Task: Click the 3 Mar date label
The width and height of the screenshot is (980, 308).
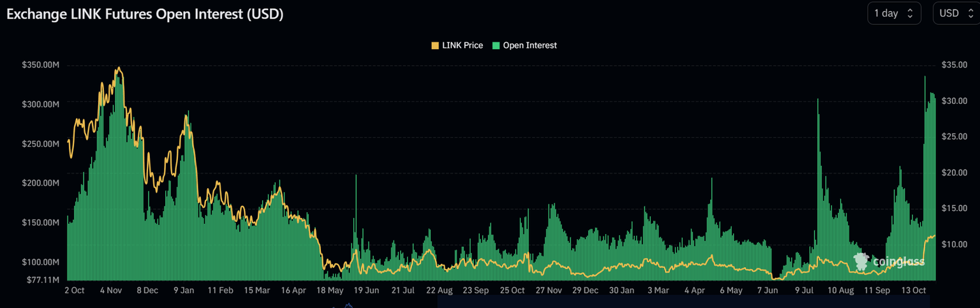Action: 658,290
